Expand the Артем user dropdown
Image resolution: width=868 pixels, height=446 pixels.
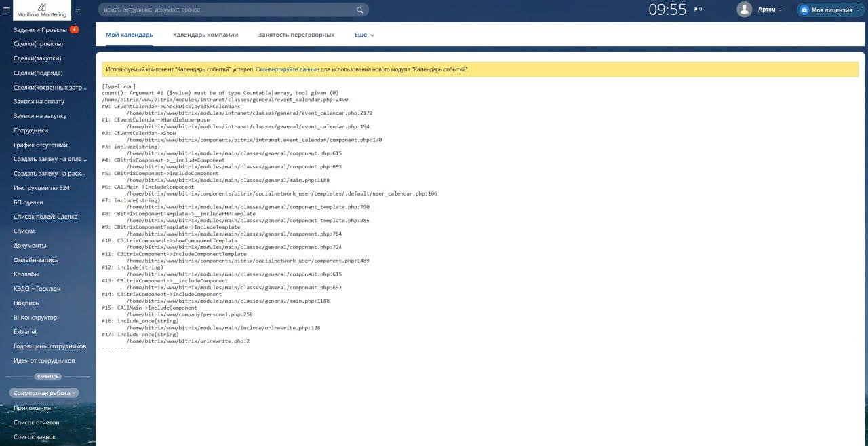click(x=770, y=10)
